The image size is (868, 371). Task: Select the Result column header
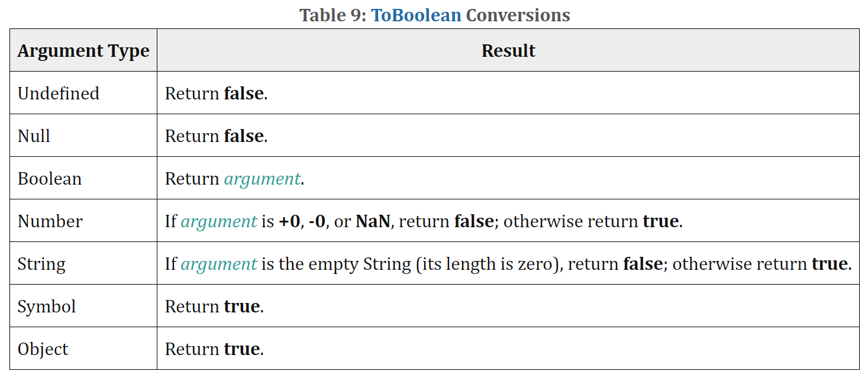508,50
